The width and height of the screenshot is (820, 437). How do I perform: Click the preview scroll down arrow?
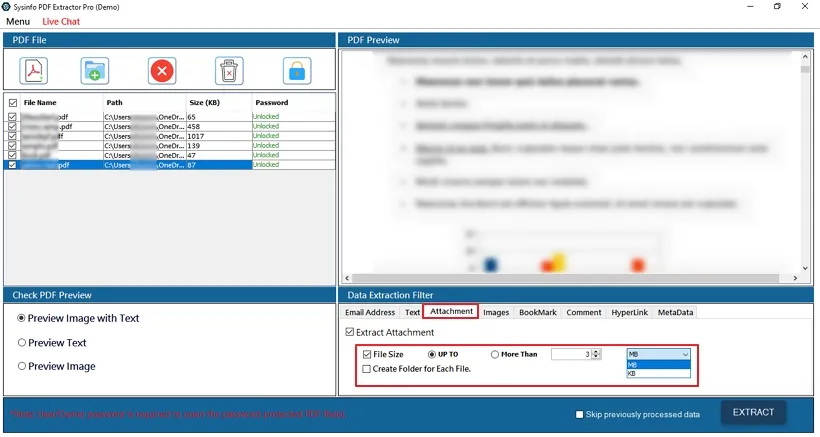(805, 268)
